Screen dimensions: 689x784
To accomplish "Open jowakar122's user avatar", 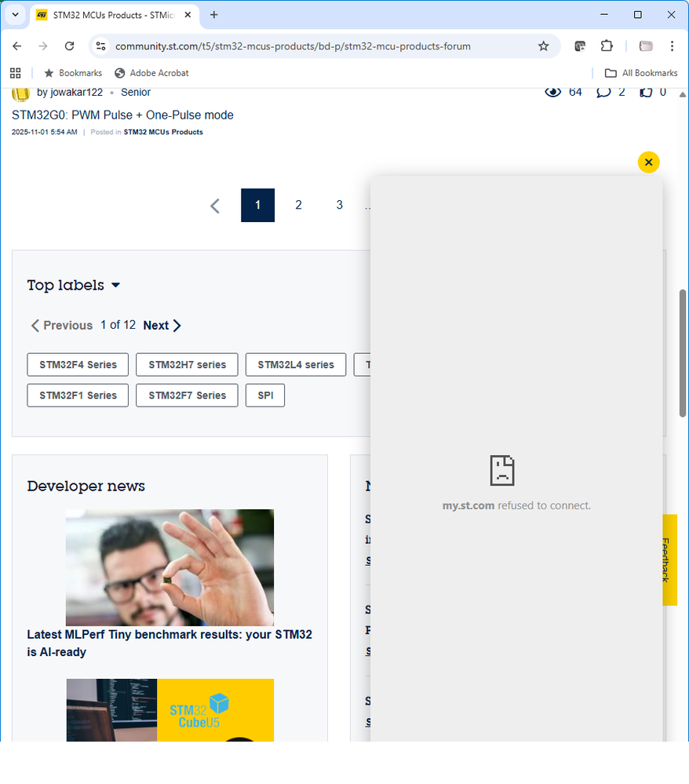I will [20, 93].
